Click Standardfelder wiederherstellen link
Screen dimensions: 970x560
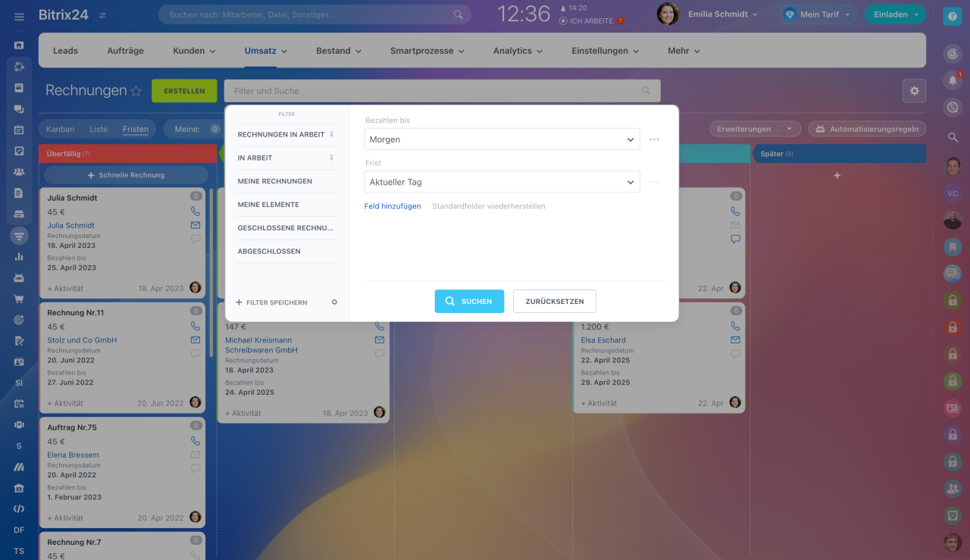489,206
